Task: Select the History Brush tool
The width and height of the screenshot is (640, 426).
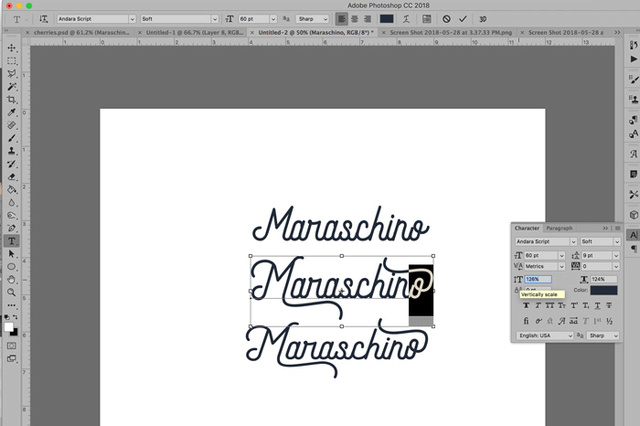Action: click(11, 164)
